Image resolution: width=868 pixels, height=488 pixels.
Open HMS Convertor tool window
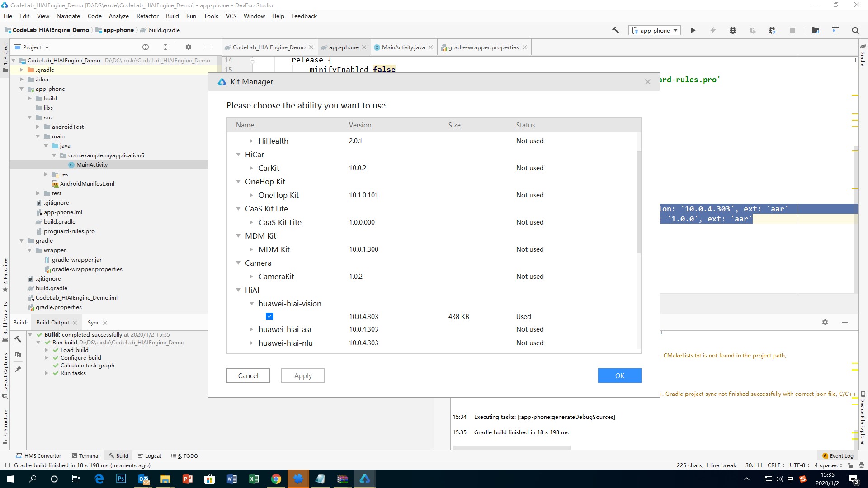38,455
